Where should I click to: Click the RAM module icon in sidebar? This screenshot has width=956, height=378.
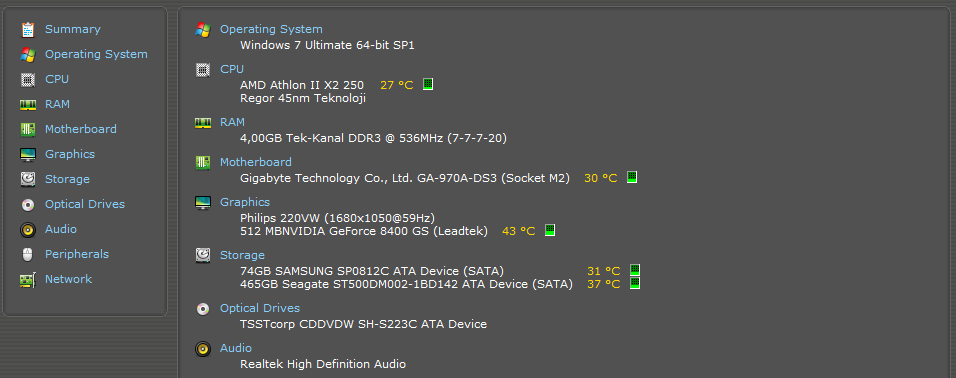click(x=27, y=104)
